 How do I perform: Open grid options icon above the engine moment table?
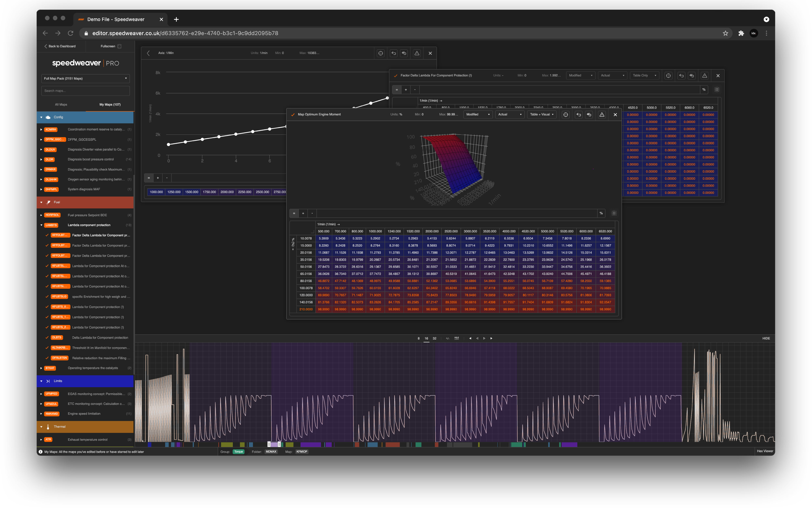click(614, 213)
